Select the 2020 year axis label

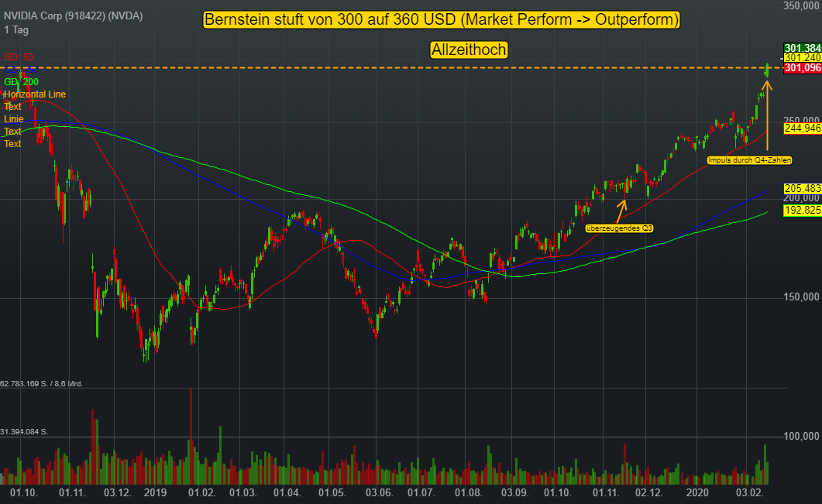tap(697, 493)
